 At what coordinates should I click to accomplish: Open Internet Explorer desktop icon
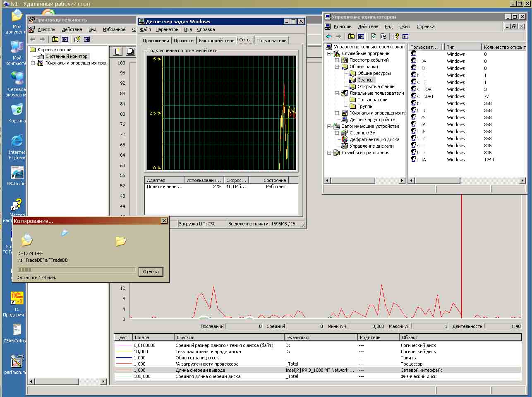click(17, 141)
